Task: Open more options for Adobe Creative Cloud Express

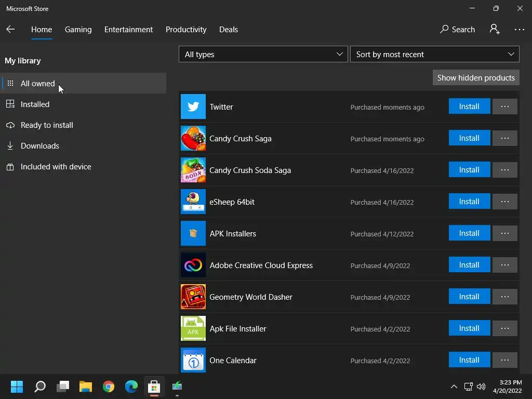Action: [505, 264]
